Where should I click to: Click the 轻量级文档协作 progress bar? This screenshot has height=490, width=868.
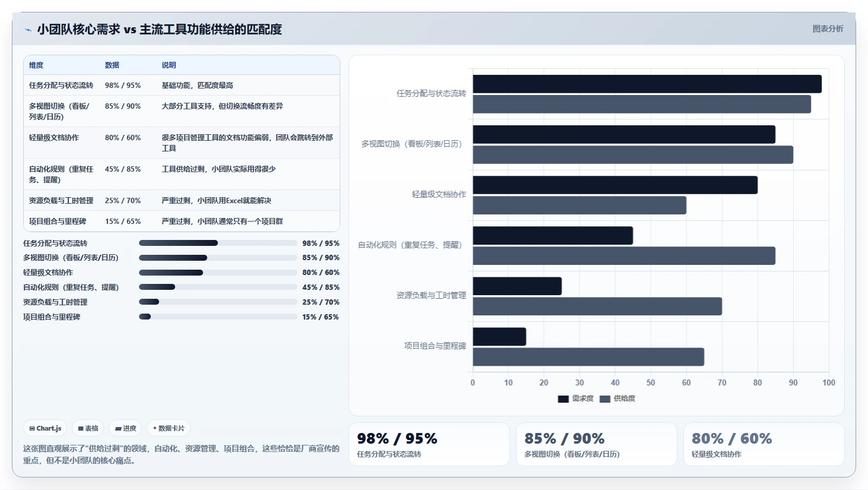tap(218, 273)
